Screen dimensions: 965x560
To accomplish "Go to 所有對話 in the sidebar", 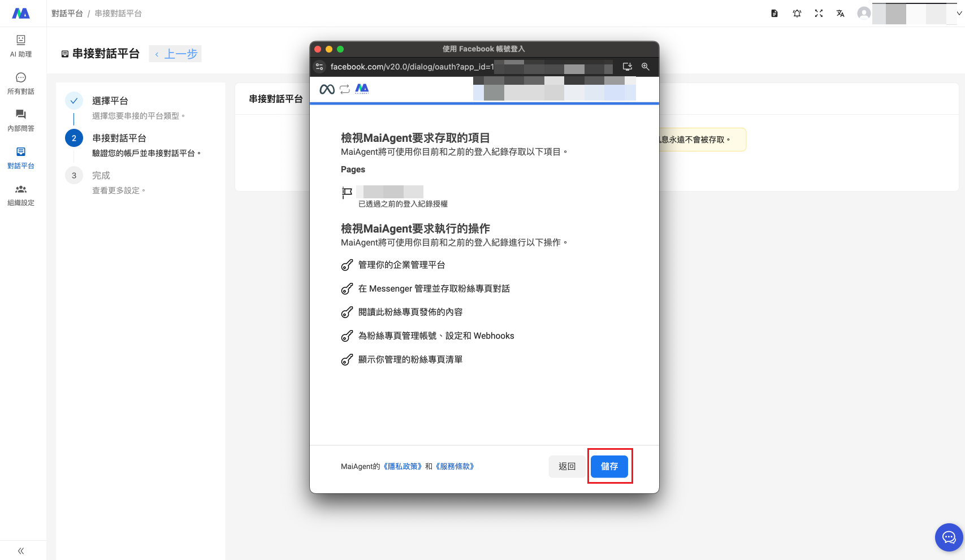I will tap(21, 83).
